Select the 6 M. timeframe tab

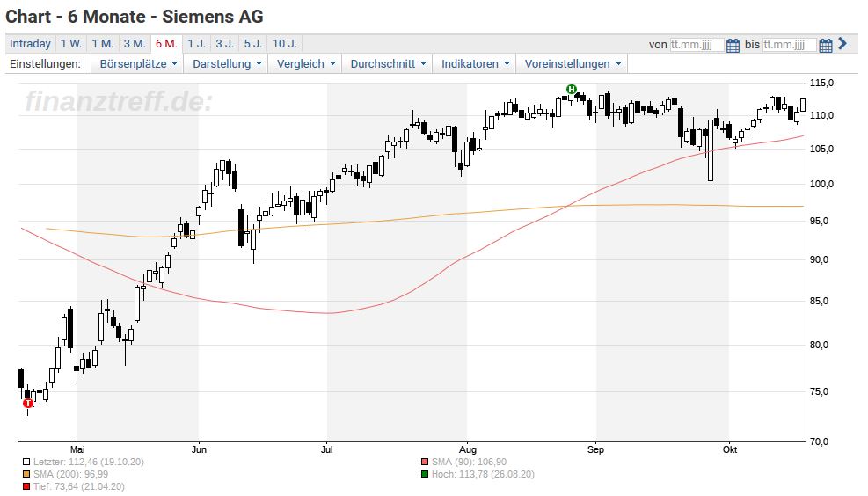(166, 44)
